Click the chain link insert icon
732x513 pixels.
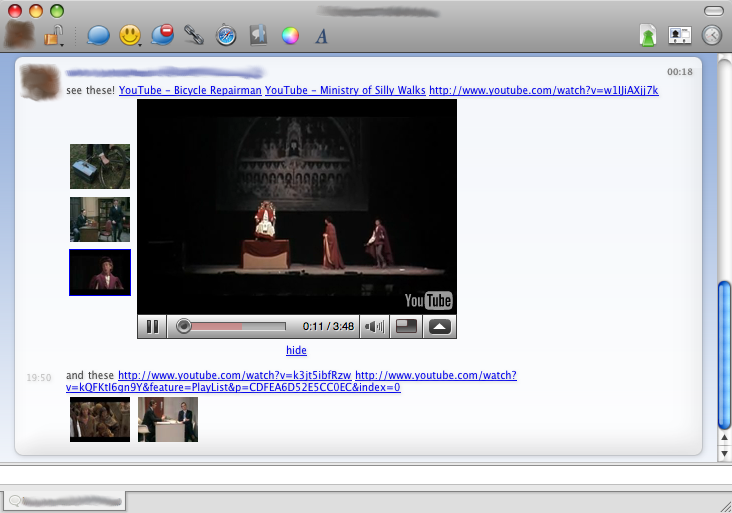[x=194, y=35]
